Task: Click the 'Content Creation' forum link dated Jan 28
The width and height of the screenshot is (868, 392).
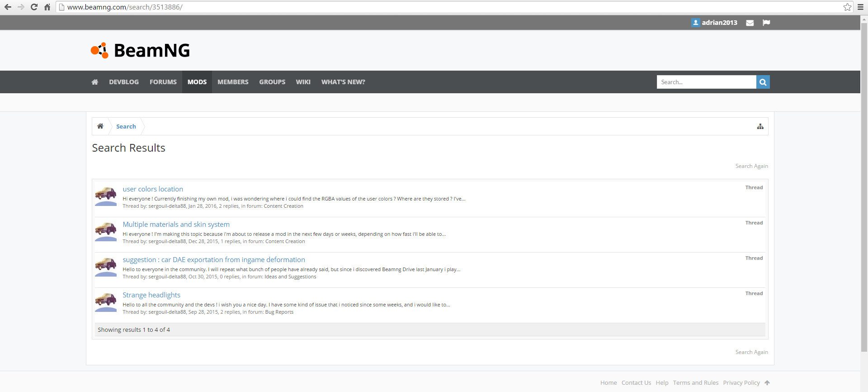Action: coord(283,206)
